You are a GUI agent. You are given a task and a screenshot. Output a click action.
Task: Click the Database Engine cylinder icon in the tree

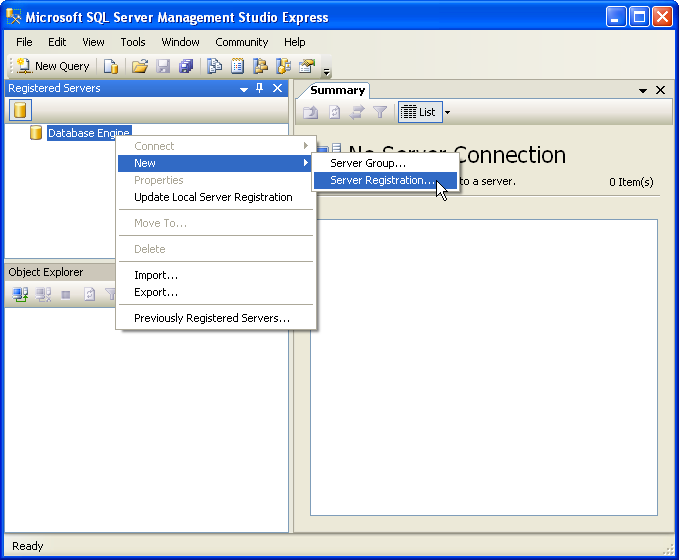[36, 133]
